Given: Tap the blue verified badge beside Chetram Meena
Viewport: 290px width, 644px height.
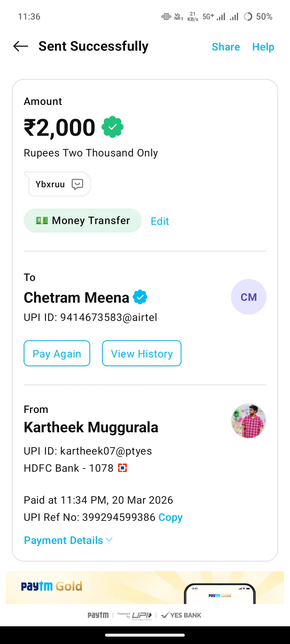Looking at the screenshot, I should pos(140,297).
